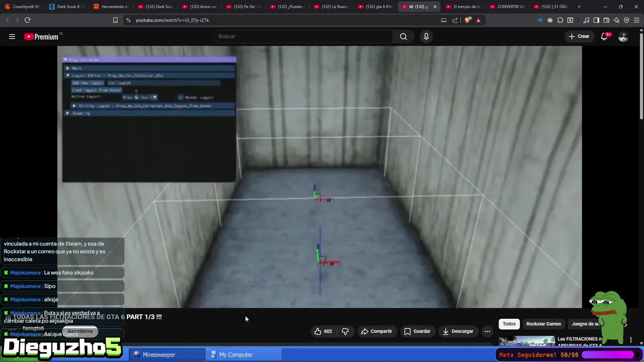Dislike the video with thumbs down

tap(345, 331)
